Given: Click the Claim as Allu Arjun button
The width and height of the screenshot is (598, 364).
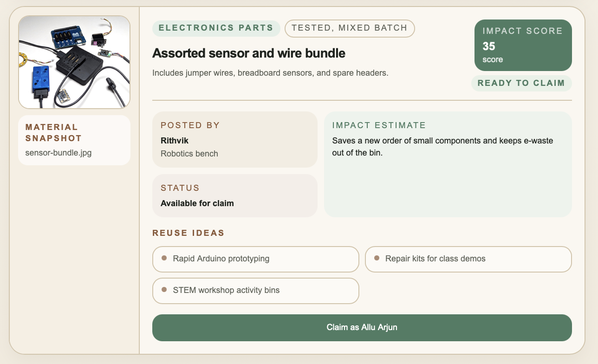Looking at the screenshot, I should click(x=362, y=327).
